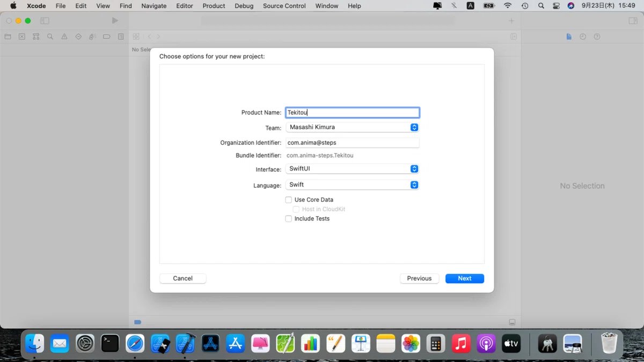Open the Navigate menu
This screenshot has width=644, height=362.
[154, 6]
